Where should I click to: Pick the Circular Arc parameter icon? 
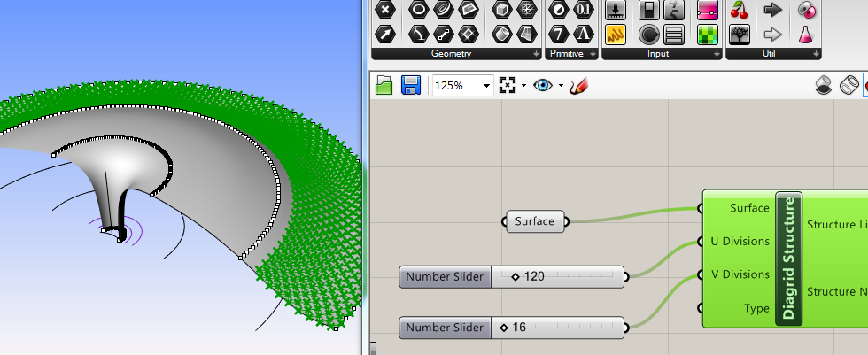[x=418, y=35]
